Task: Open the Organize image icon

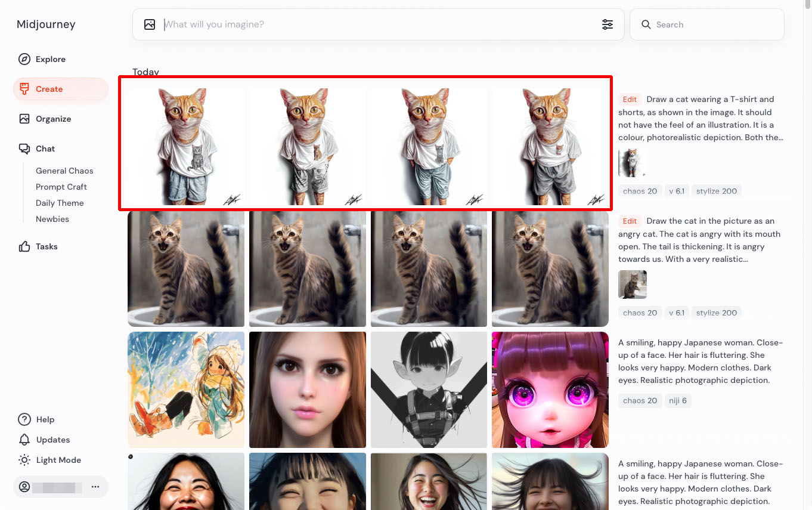Action: coord(24,119)
